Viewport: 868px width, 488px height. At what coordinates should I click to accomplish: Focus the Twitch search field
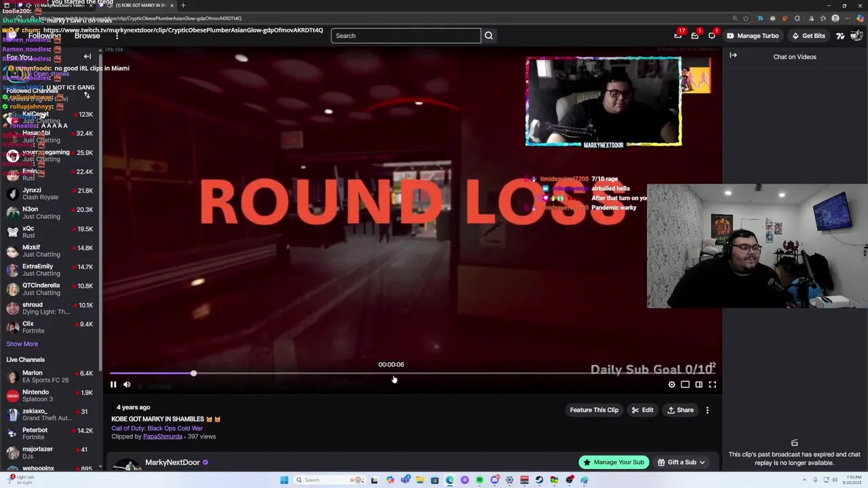click(x=406, y=35)
